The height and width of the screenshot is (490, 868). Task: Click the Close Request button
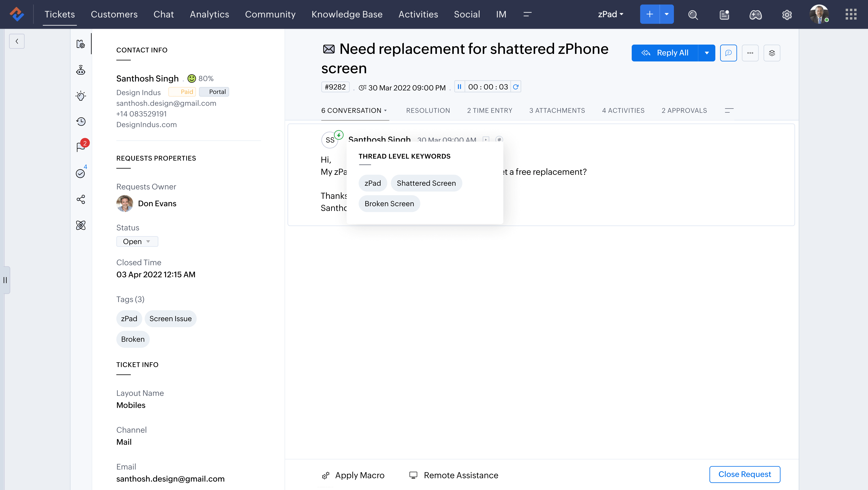click(744, 474)
